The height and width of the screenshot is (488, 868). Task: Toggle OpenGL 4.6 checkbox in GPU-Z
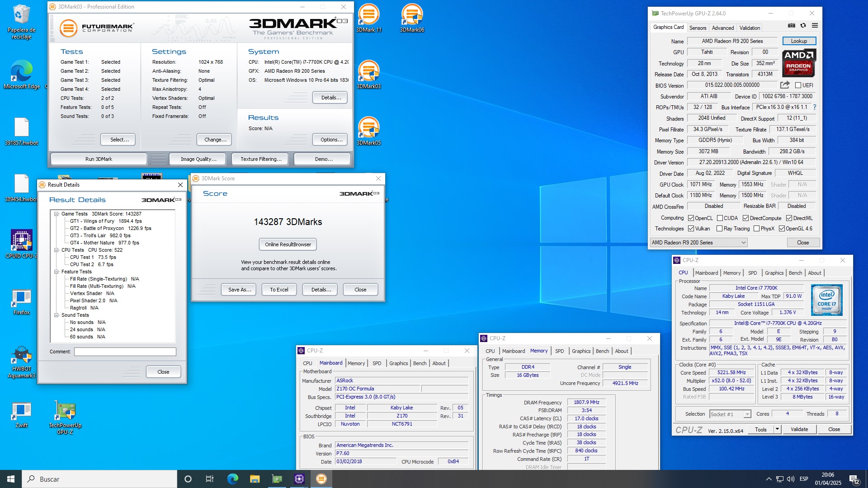[781, 229]
